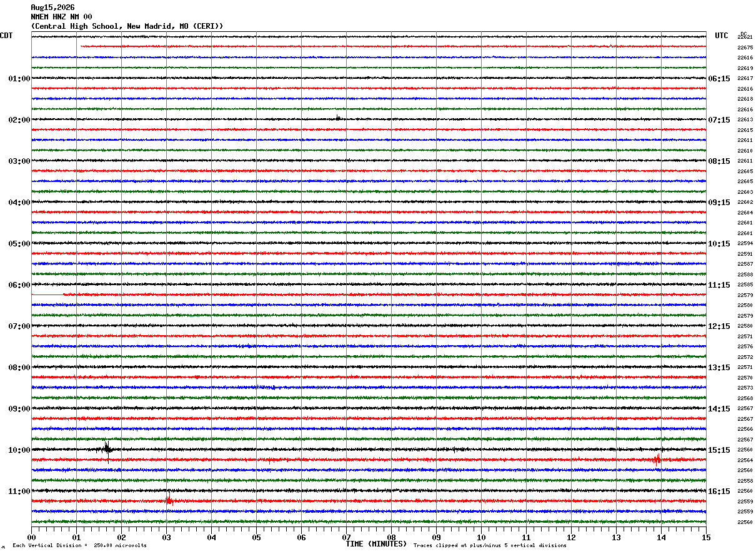Click the vertical division microvolts scale note
The width and height of the screenshot is (756, 554).
[x=79, y=545]
